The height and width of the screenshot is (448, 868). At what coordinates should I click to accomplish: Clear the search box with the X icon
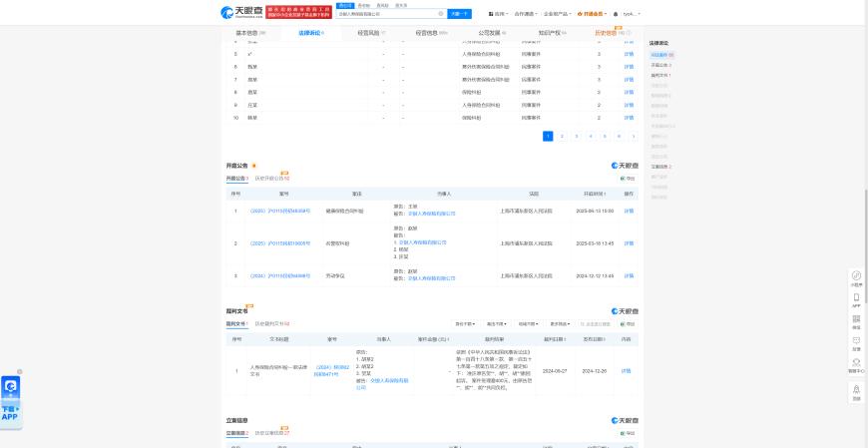[x=441, y=14]
